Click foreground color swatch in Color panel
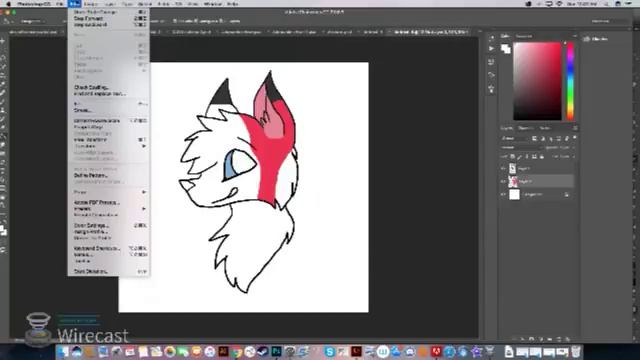Viewport: 640px width, 360px height. (504, 48)
